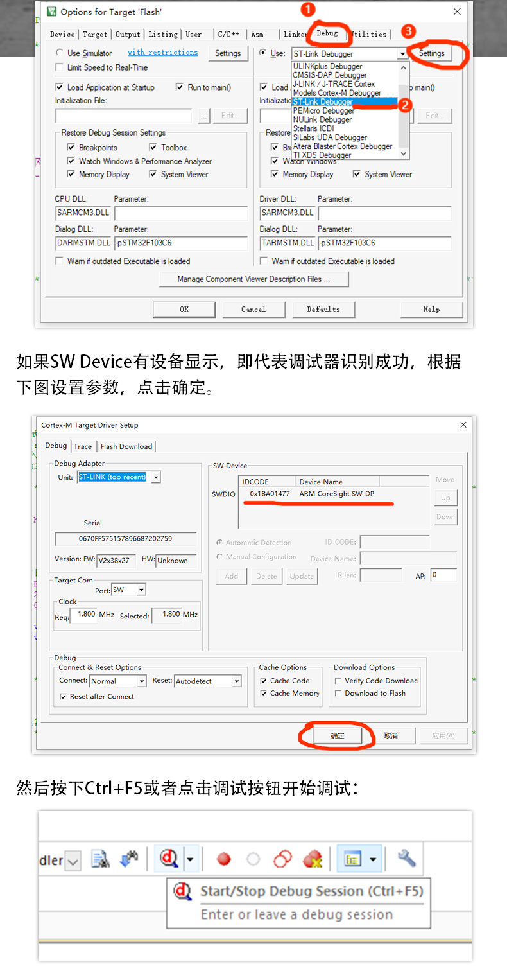Click the red Insert Breakpoint icon

pos(223,859)
